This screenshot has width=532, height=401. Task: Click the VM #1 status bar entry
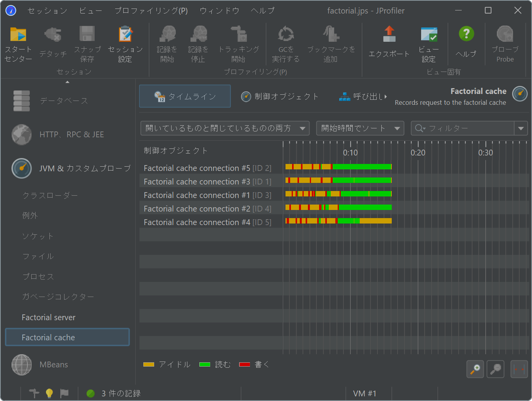tap(365, 393)
